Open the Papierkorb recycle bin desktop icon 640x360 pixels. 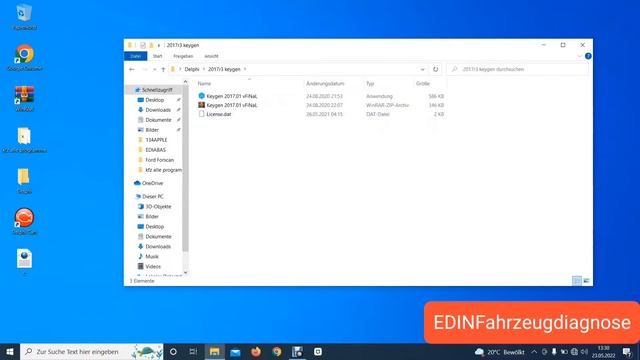tap(24, 16)
